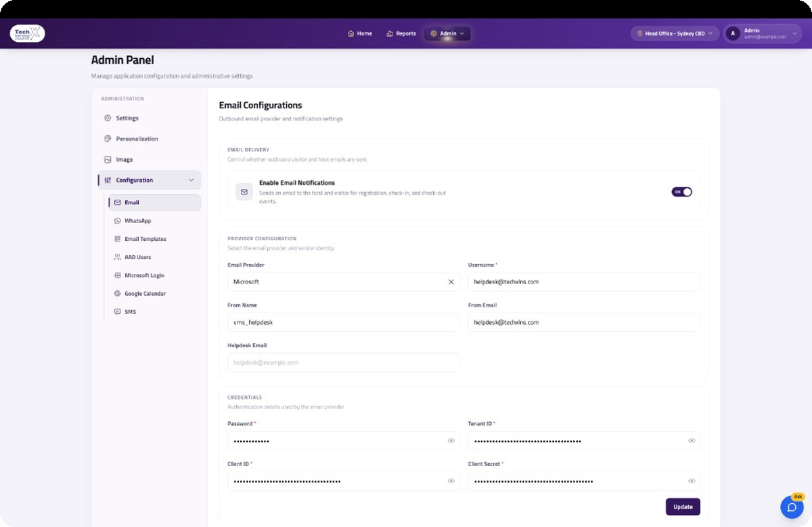This screenshot has width=812, height=527.
Task: Click the SMS message icon
Action: click(118, 312)
